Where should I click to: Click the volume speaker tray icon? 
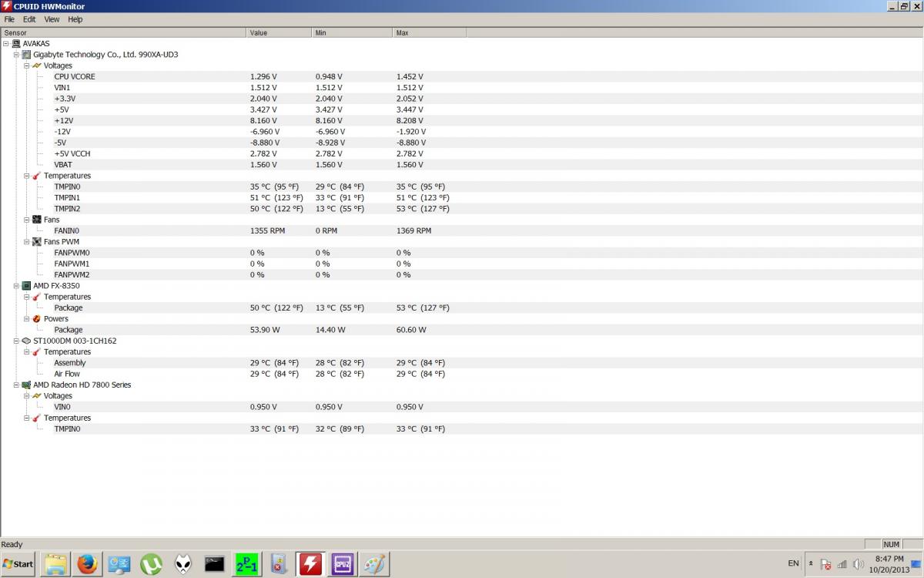[859, 564]
